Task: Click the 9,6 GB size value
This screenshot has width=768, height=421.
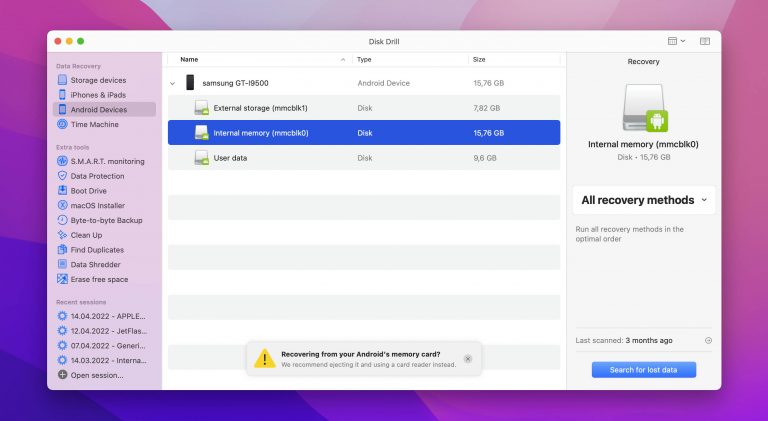Action: point(485,158)
